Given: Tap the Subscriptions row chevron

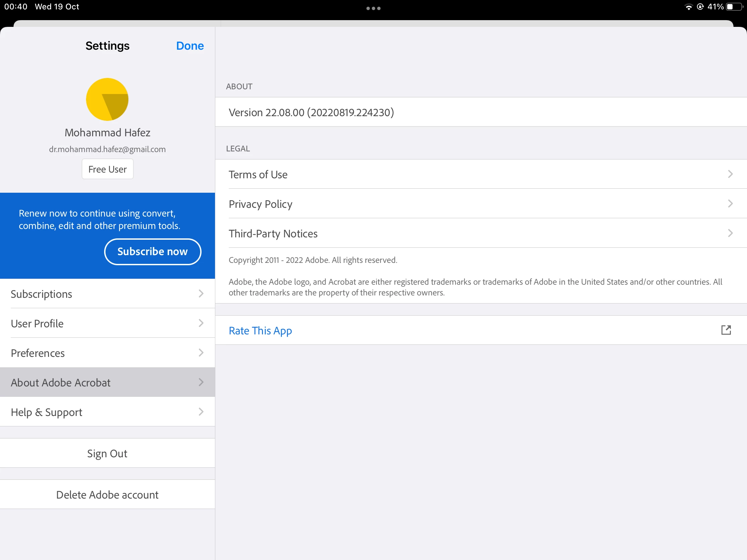Looking at the screenshot, I should tap(201, 294).
